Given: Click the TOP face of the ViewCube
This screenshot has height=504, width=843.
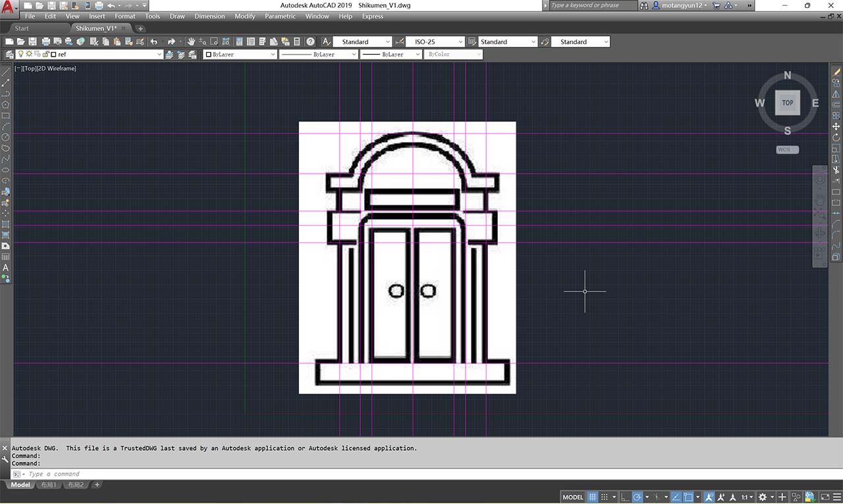Looking at the screenshot, I should tap(788, 103).
